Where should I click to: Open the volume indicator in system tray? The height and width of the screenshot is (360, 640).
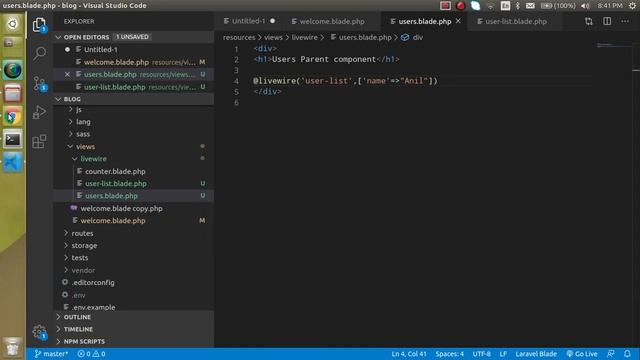[x=585, y=5]
